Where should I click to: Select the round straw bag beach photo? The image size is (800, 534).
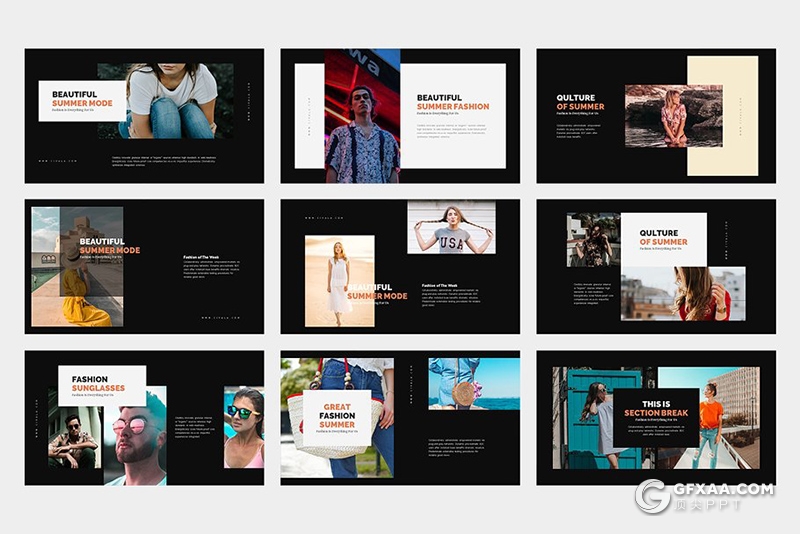click(x=473, y=384)
